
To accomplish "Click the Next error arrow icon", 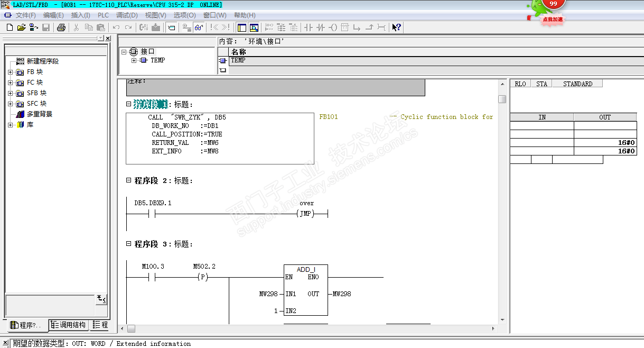I will tap(226, 28).
